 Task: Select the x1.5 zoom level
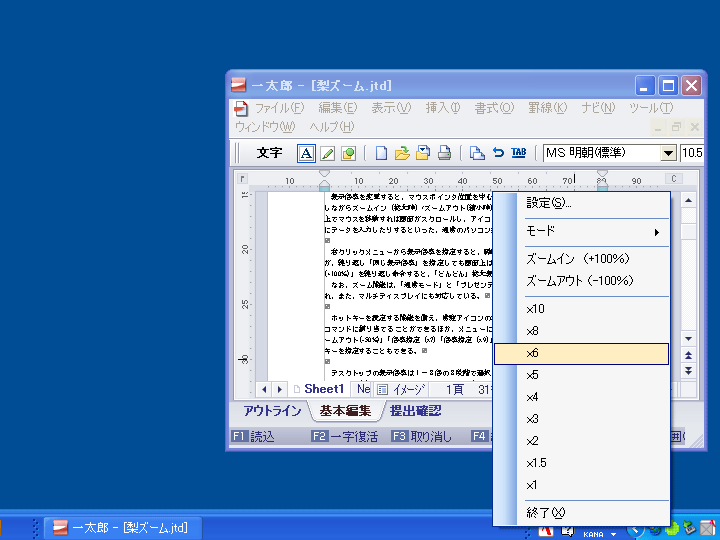pos(581,464)
